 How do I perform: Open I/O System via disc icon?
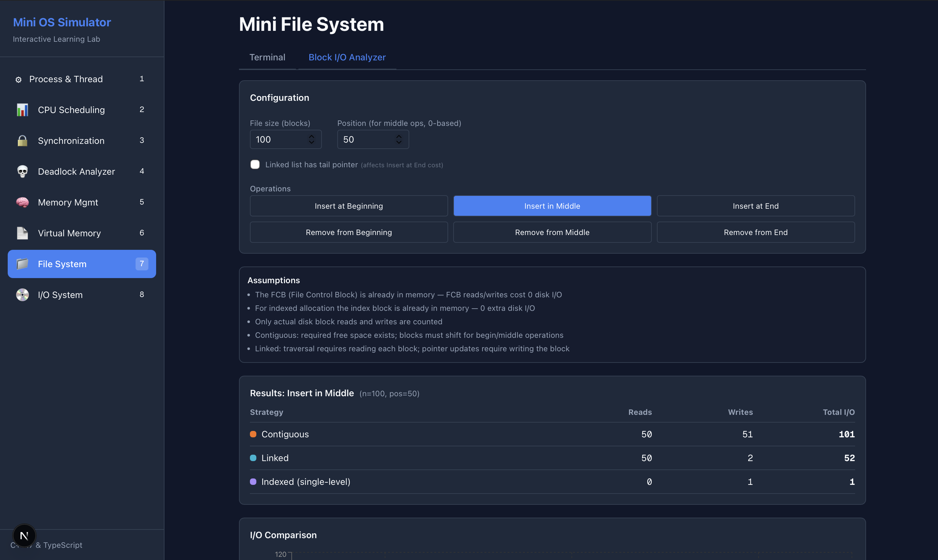pos(22,295)
